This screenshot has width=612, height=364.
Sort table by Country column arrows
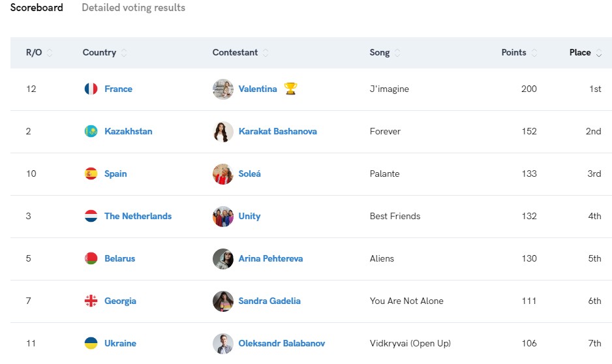pyautogui.click(x=125, y=53)
